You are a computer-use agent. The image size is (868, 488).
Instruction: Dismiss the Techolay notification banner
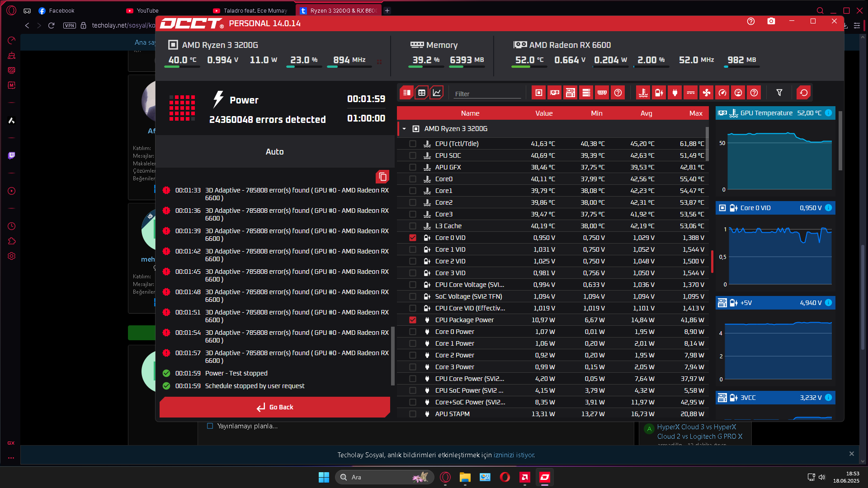[x=852, y=454]
